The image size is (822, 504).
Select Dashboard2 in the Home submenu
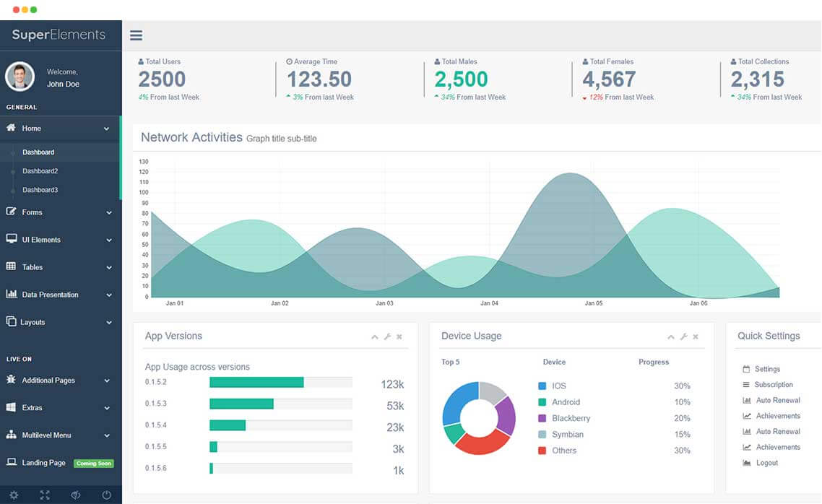(x=40, y=171)
